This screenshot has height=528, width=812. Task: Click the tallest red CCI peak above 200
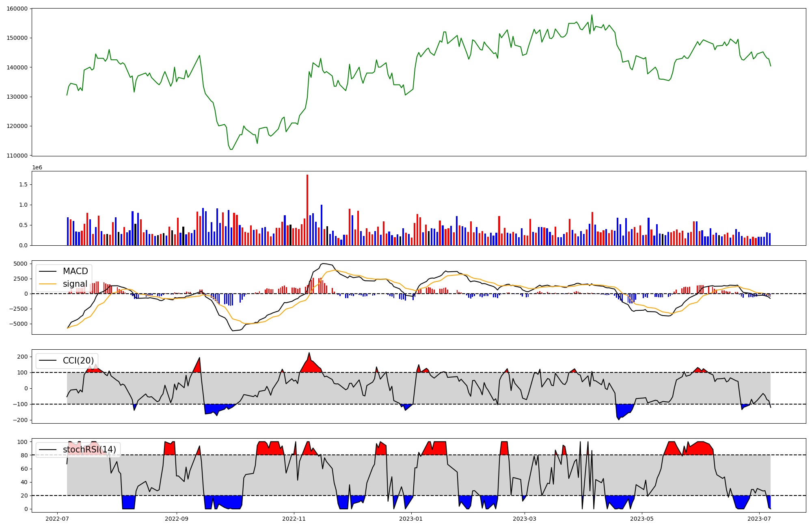point(309,353)
